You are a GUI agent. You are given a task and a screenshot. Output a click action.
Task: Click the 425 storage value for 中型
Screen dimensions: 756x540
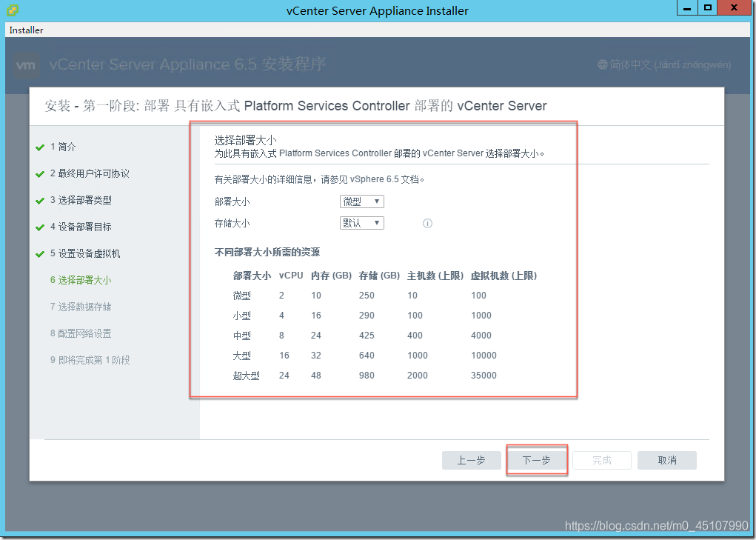[x=367, y=336]
